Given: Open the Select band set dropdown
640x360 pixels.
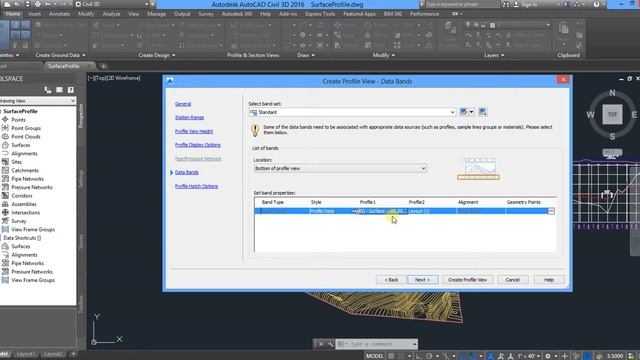Looking at the screenshot, I should [x=352, y=112].
